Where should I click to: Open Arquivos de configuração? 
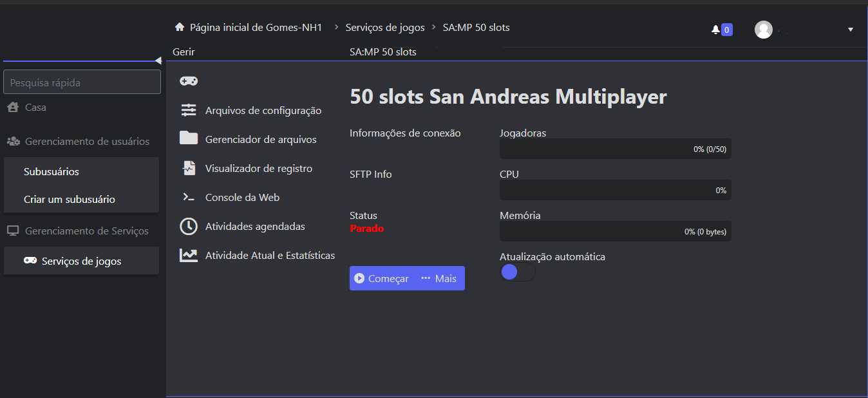pos(263,110)
